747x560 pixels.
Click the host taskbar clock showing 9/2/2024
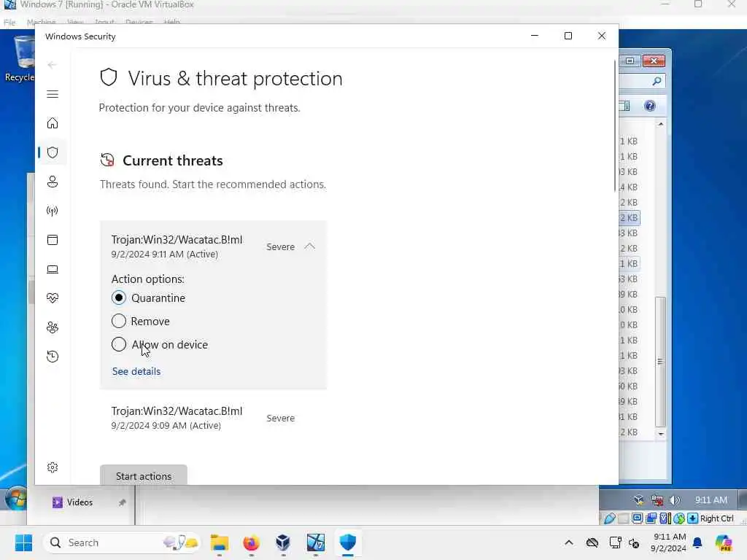pyautogui.click(x=669, y=542)
